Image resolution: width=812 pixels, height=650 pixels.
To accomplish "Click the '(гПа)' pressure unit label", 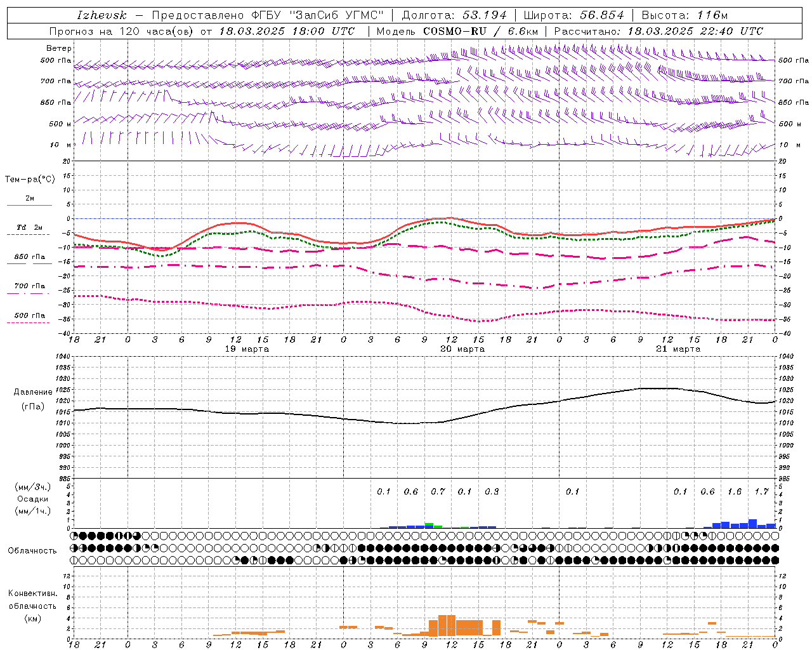I will [x=33, y=407].
